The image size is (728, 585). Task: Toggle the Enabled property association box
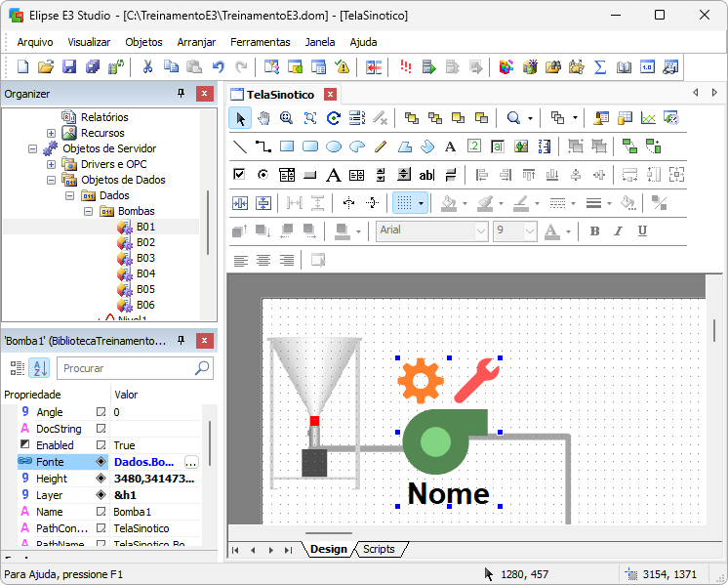(100, 445)
